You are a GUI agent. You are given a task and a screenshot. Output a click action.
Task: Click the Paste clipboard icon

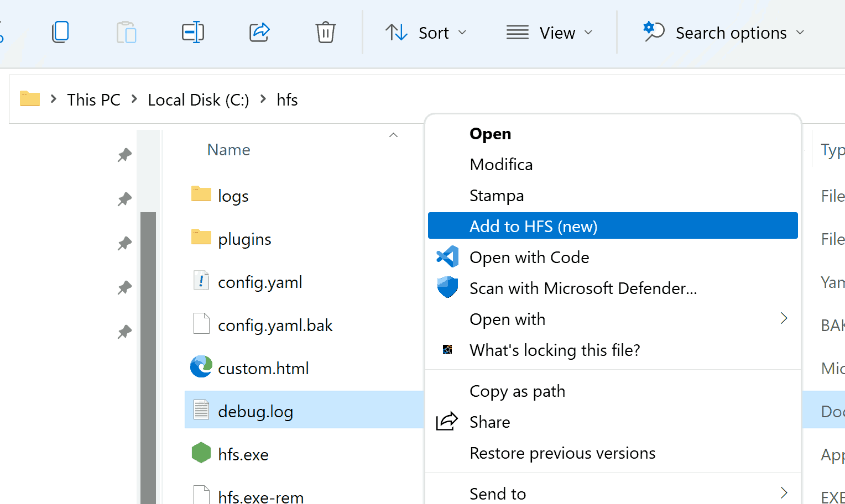[x=127, y=32]
